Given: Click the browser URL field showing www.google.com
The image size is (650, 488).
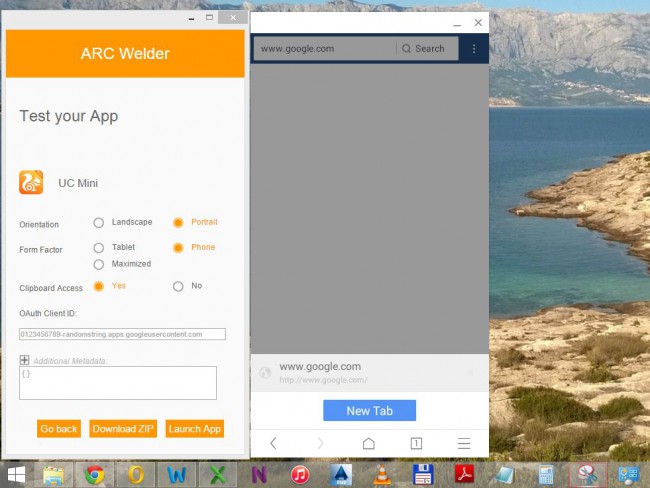Looking at the screenshot, I should (x=325, y=49).
